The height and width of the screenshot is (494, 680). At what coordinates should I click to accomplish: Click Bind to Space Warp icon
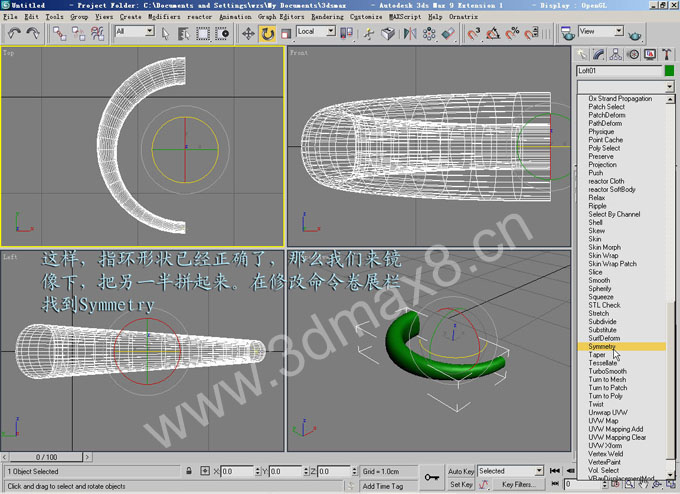tap(97, 33)
